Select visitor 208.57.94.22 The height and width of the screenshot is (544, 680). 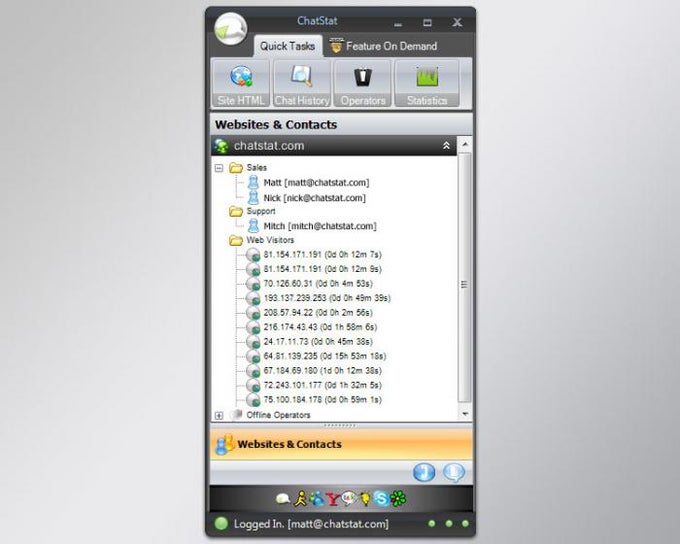click(318, 313)
